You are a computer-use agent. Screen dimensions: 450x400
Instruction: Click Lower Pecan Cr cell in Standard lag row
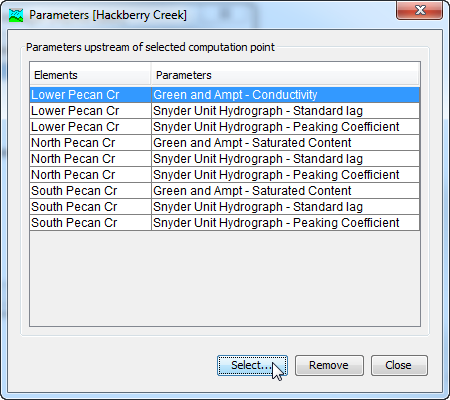coord(90,111)
